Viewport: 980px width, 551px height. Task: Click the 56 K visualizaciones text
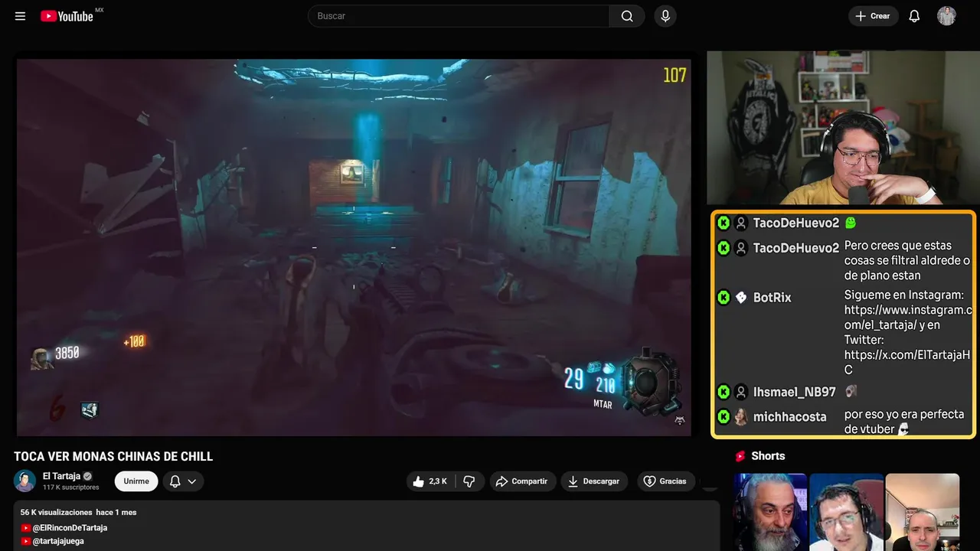(x=56, y=512)
